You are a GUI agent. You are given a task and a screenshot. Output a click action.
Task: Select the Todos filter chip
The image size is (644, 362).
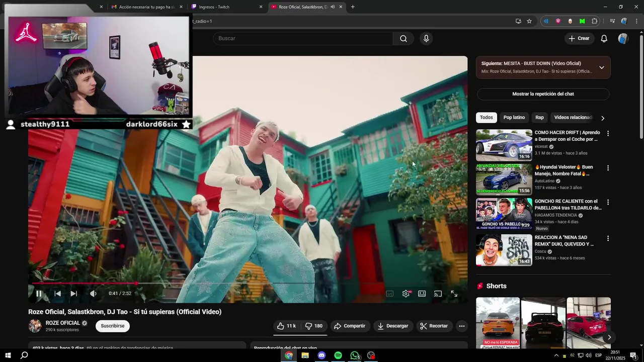click(x=487, y=117)
